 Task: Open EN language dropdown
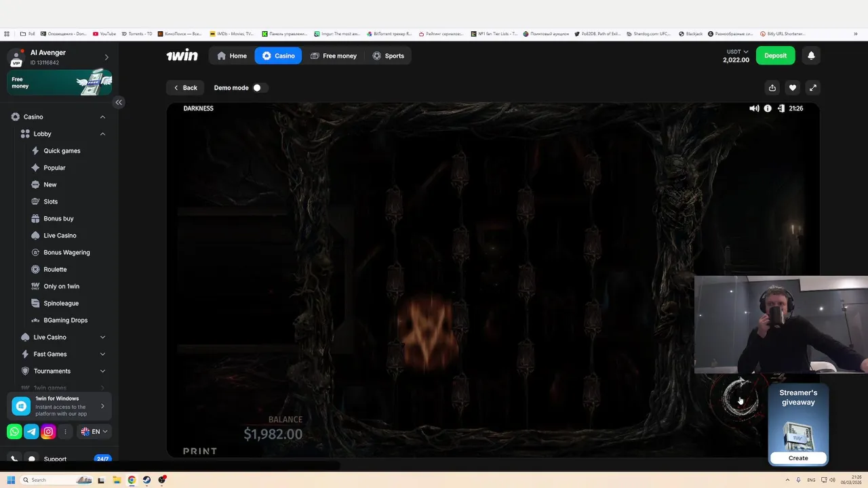[94, 431]
